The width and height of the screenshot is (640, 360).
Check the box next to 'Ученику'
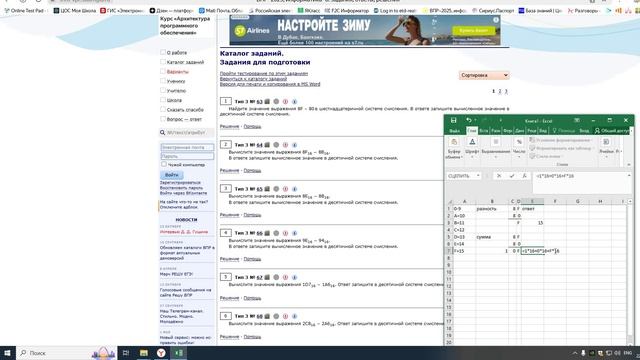click(163, 80)
